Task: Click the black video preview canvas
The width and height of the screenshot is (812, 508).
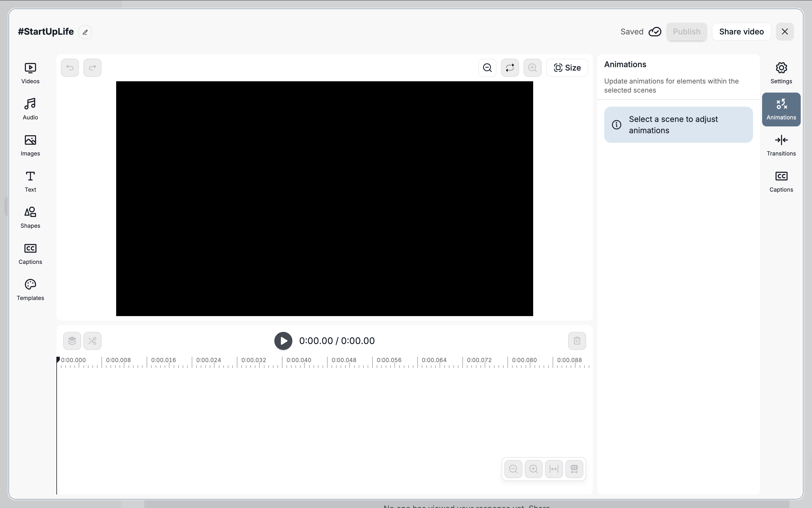Action: tap(325, 199)
